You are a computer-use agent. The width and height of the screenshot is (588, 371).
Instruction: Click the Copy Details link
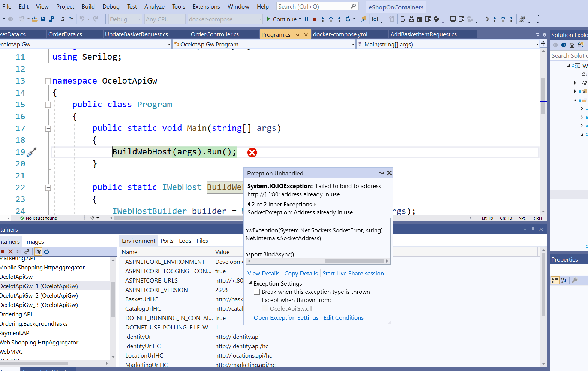point(301,274)
